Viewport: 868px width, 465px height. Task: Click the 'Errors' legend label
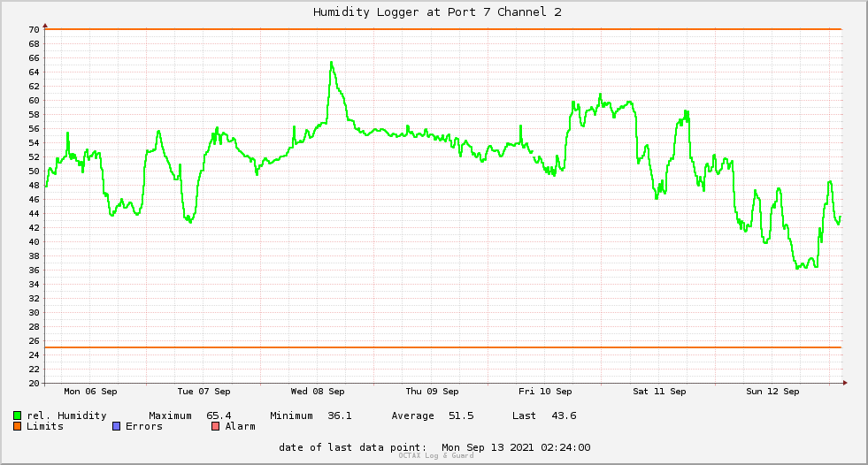click(x=144, y=426)
